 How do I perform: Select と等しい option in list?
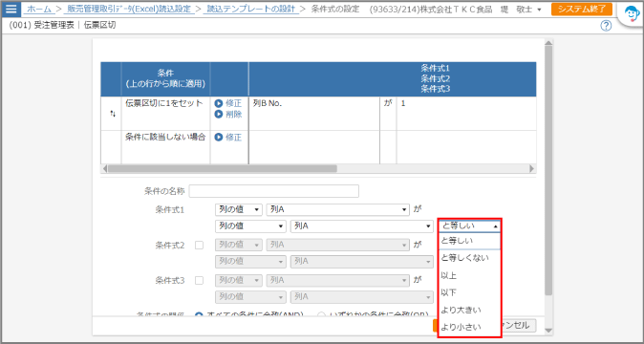click(x=469, y=241)
